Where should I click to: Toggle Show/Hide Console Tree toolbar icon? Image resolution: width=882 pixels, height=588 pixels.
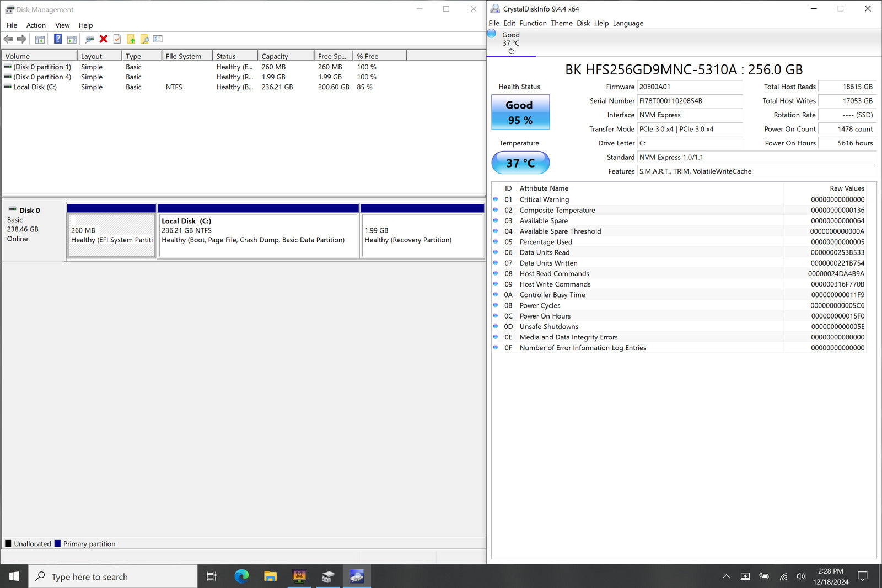(x=40, y=39)
